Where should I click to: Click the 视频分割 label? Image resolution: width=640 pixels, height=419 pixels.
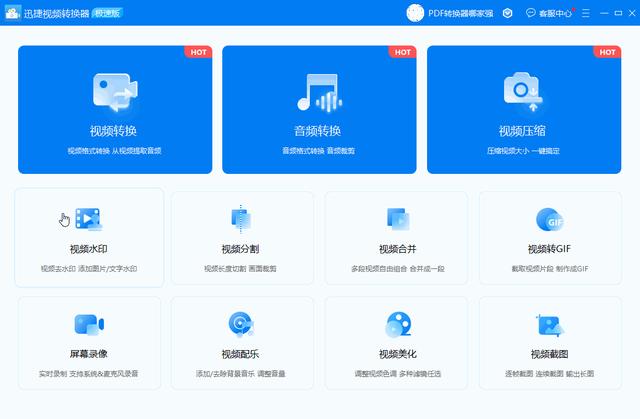pyautogui.click(x=240, y=249)
